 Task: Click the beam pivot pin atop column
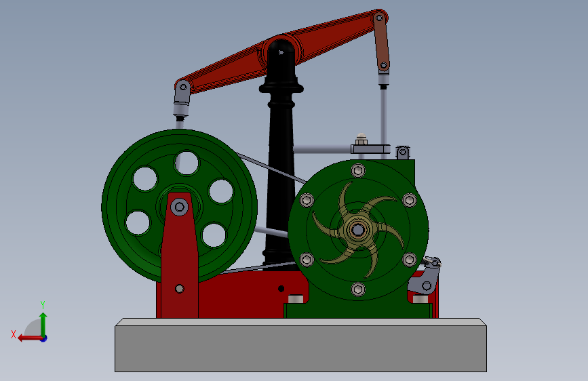[281, 52]
